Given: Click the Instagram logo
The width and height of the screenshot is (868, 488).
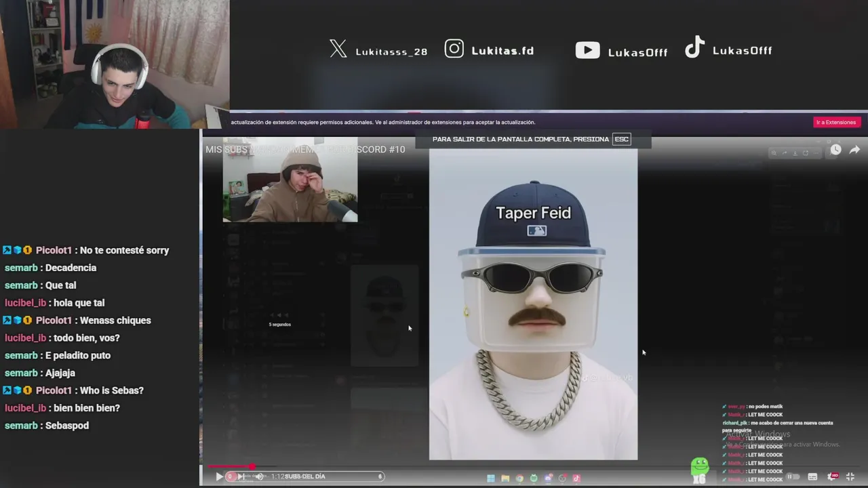Looking at the screenshot, I should point(454,49).
